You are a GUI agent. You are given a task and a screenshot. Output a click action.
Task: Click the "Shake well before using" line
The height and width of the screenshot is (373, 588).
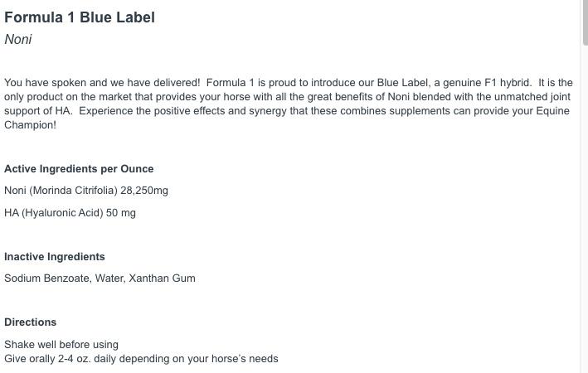pyautogui.click(x=61, y=345)
